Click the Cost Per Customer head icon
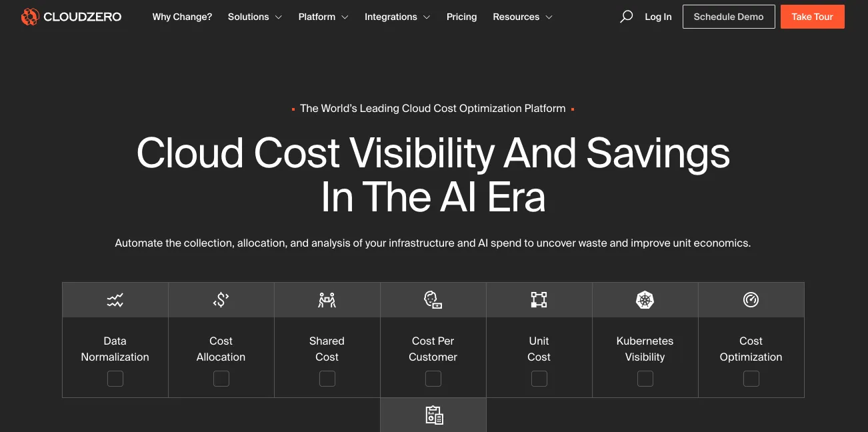The height and width of the screenshot is (432, 868). click(433, 300)
